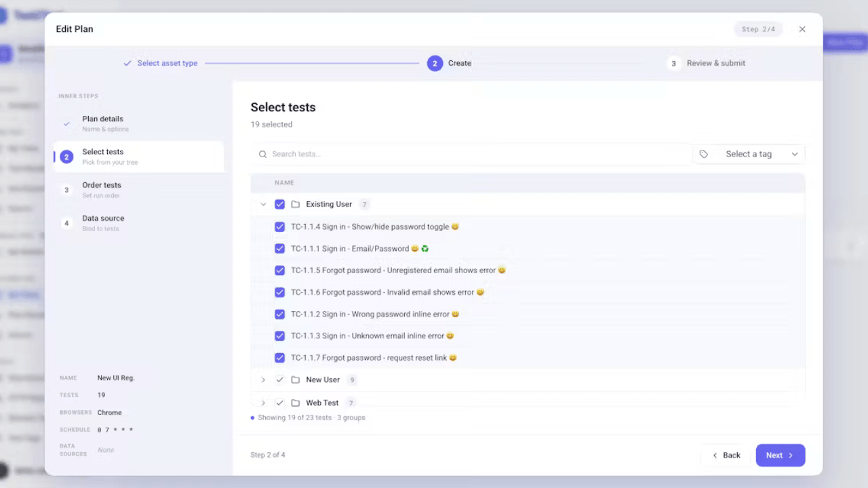Click the Order tests step number 3
The height and width of the screenshot is (488, 868).
[x=66, y=190]
